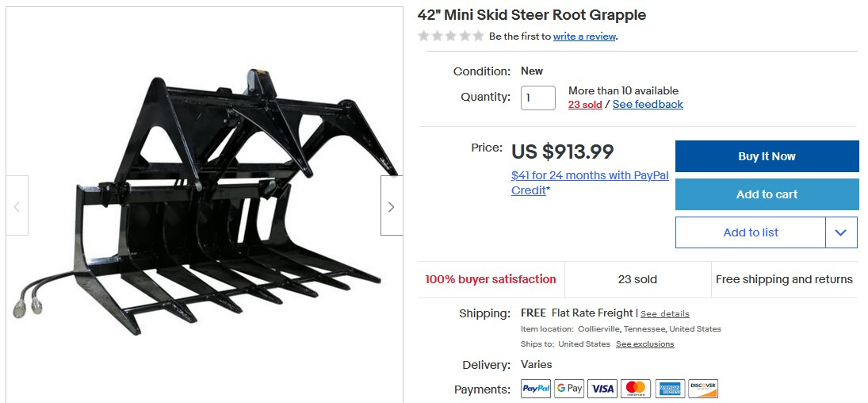Image resolution: width=868 pixels, height=403 pixels.
Task: View shipping See details link
Action: coord(665,313)
